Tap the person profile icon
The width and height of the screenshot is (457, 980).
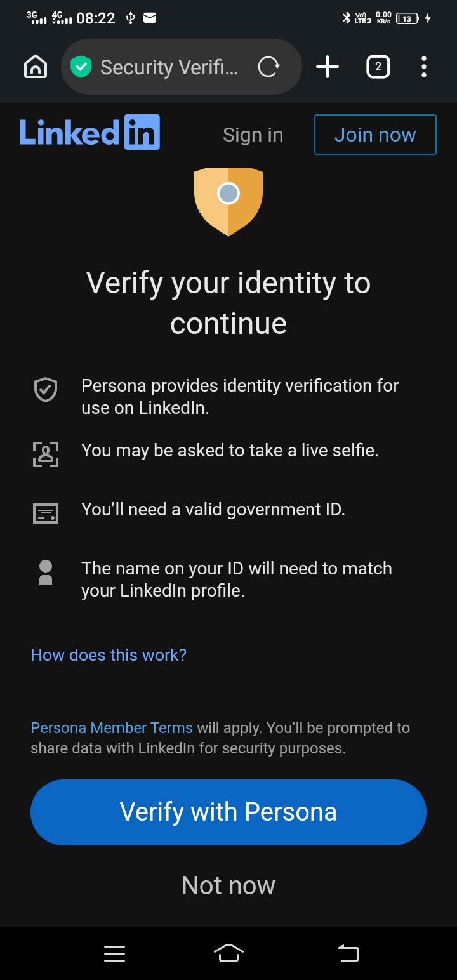pos(46,572)
